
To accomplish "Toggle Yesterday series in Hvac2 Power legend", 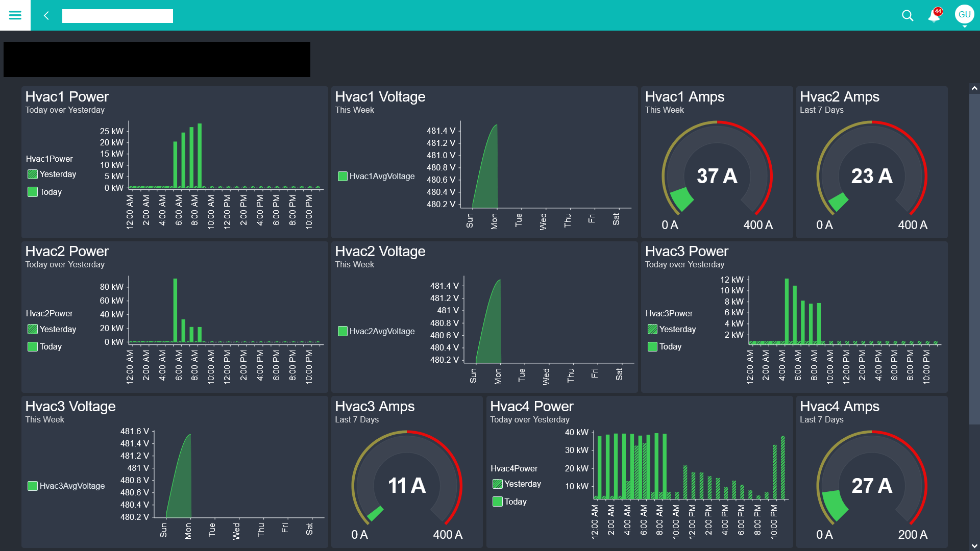I will (52, 330).
